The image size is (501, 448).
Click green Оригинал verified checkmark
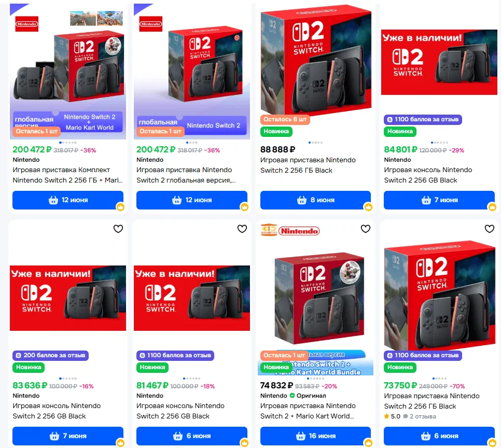pos(292,396)
